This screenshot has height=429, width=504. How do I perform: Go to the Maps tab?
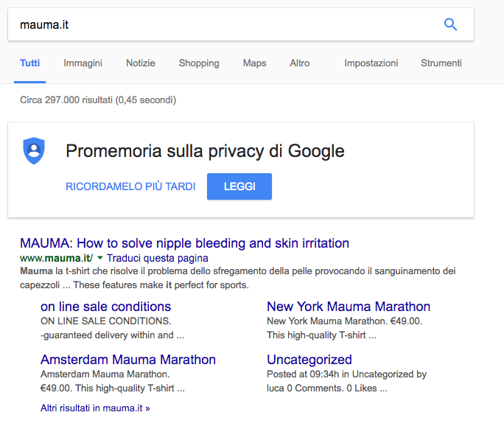pos(254,63)
